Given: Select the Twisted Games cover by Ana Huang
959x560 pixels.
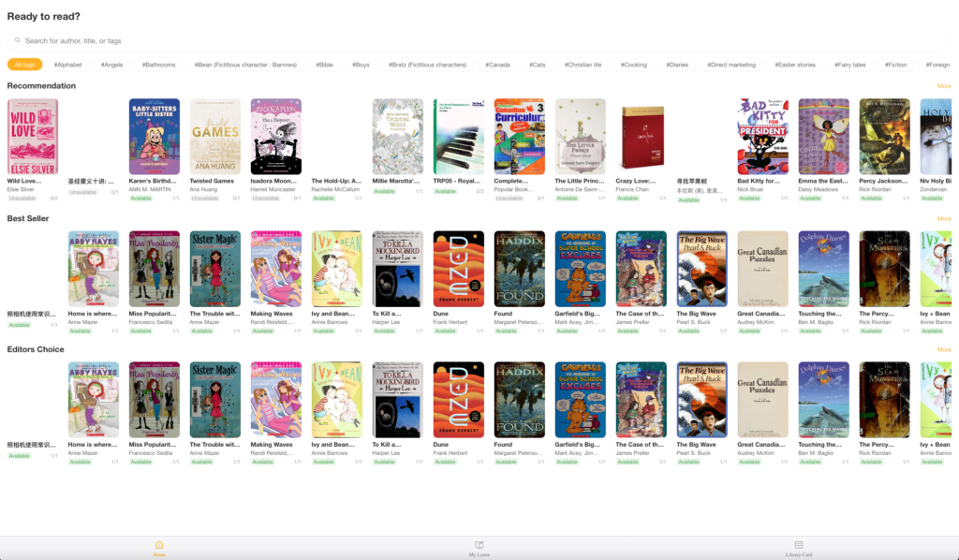Looking at the screenshot, I should pos(215,137).
